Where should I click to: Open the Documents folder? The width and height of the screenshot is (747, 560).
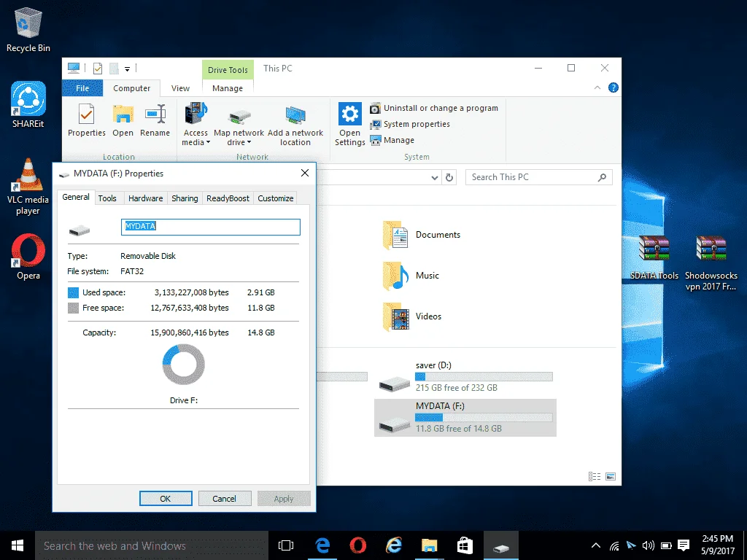coord(422,235)
